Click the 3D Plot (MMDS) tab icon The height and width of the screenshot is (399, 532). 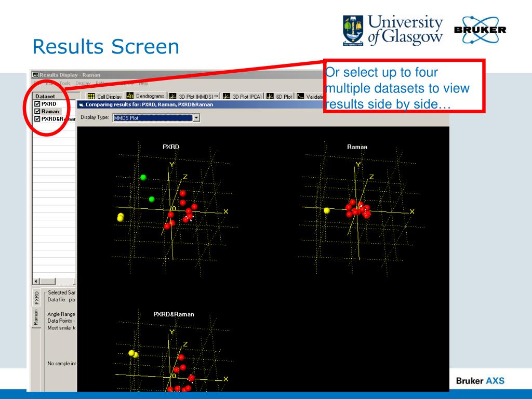pos(172,96)
